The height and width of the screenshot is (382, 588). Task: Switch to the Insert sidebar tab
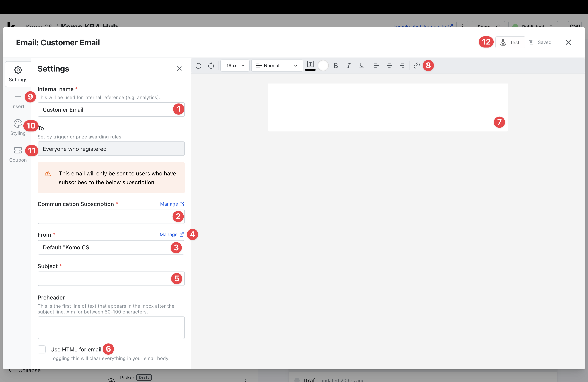(18, 101)
